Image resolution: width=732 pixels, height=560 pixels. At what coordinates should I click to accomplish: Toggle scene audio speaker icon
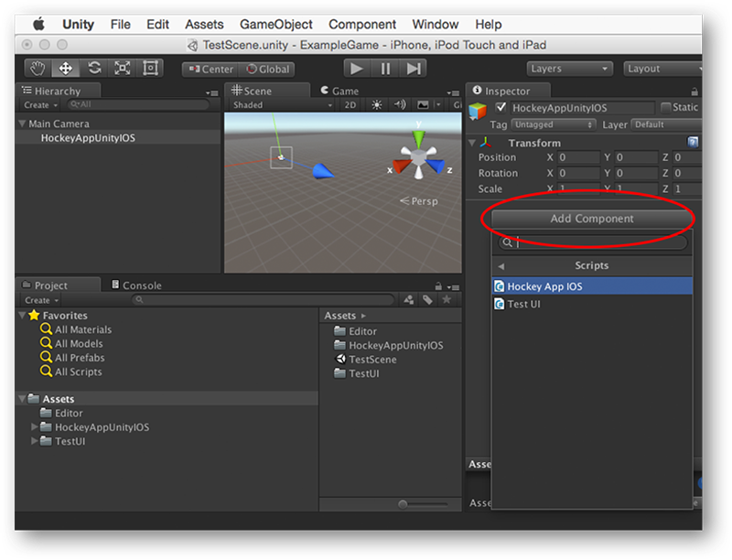click(x=400, y=105)
